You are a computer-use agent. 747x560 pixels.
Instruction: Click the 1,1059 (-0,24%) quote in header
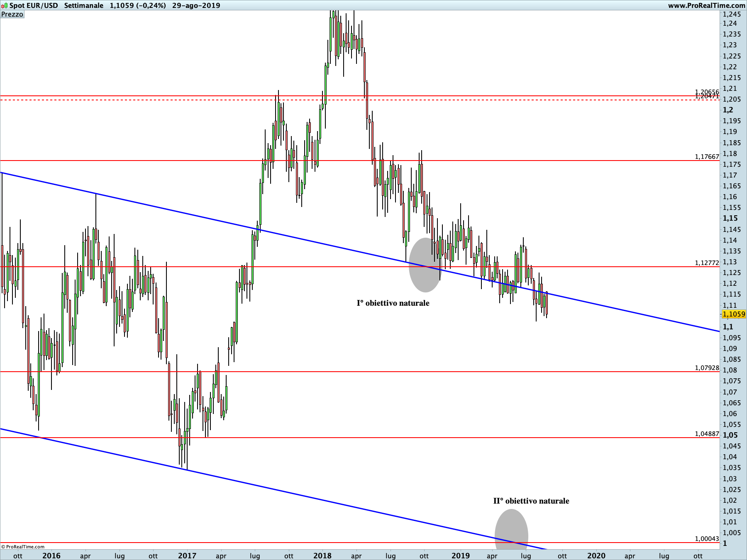click(138, 5)
